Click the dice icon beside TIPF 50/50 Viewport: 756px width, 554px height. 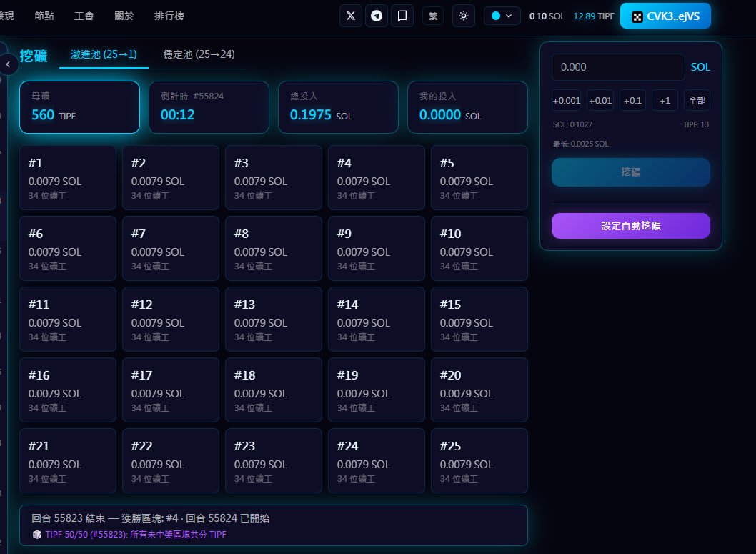[x=36, y=534]
